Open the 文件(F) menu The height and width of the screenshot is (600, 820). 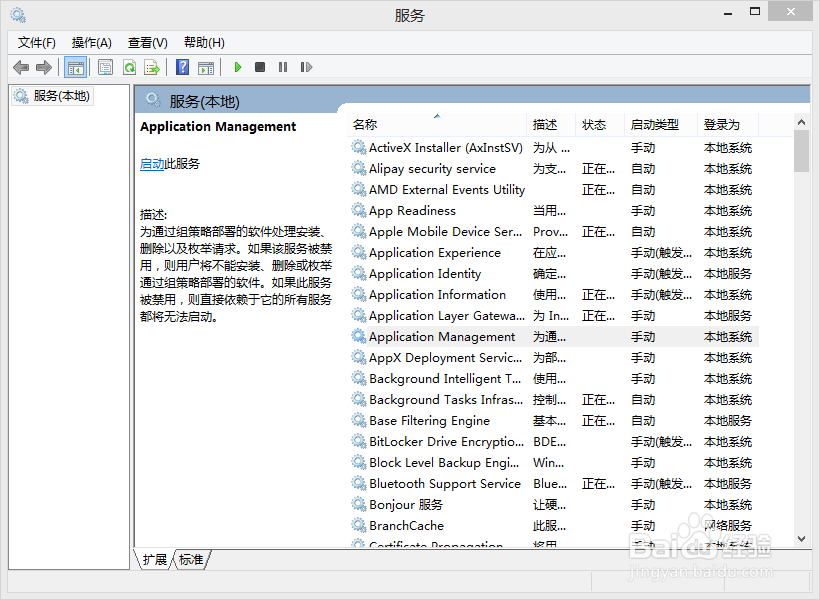[x=37, y=42]
